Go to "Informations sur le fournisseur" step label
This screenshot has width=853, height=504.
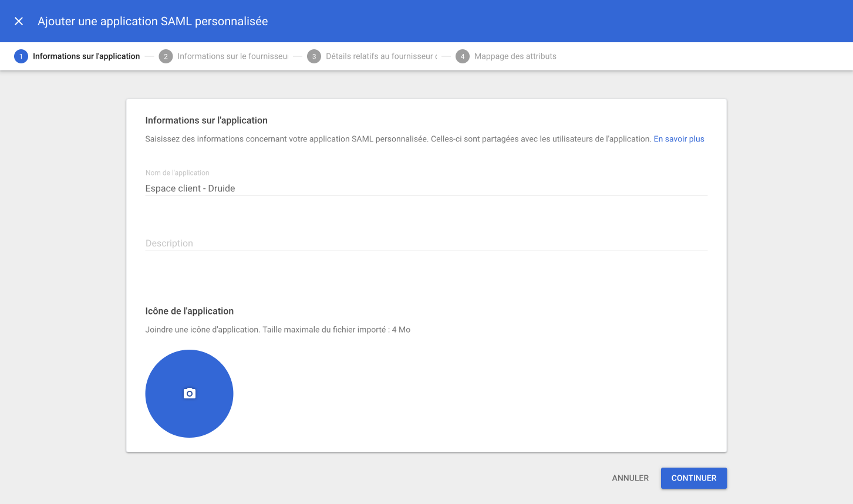pos(233,56)
